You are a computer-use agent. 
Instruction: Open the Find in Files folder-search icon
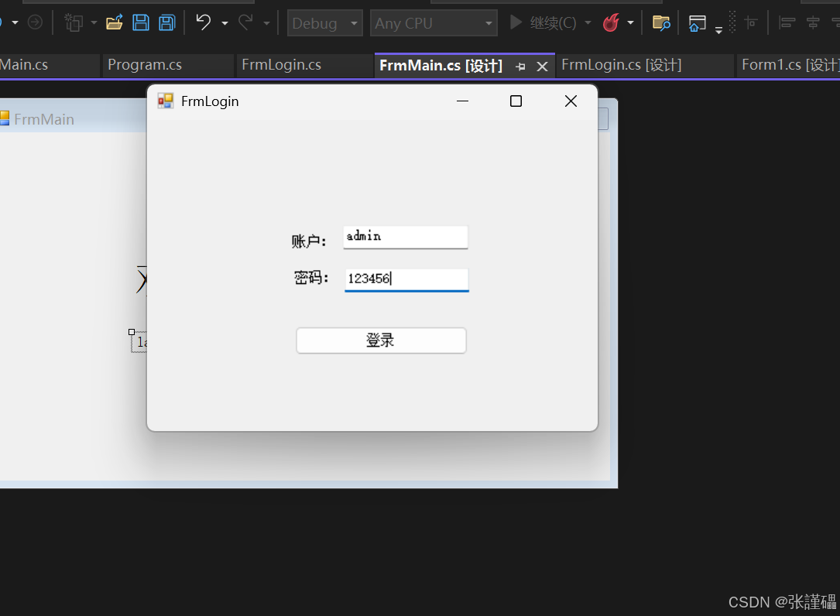point(661,23)
